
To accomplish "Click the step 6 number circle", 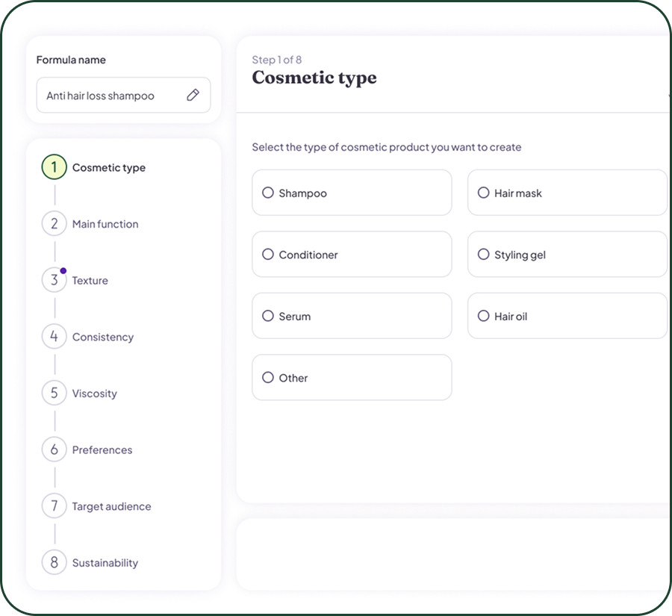I will pyautogui.click(x=54, y=449).
